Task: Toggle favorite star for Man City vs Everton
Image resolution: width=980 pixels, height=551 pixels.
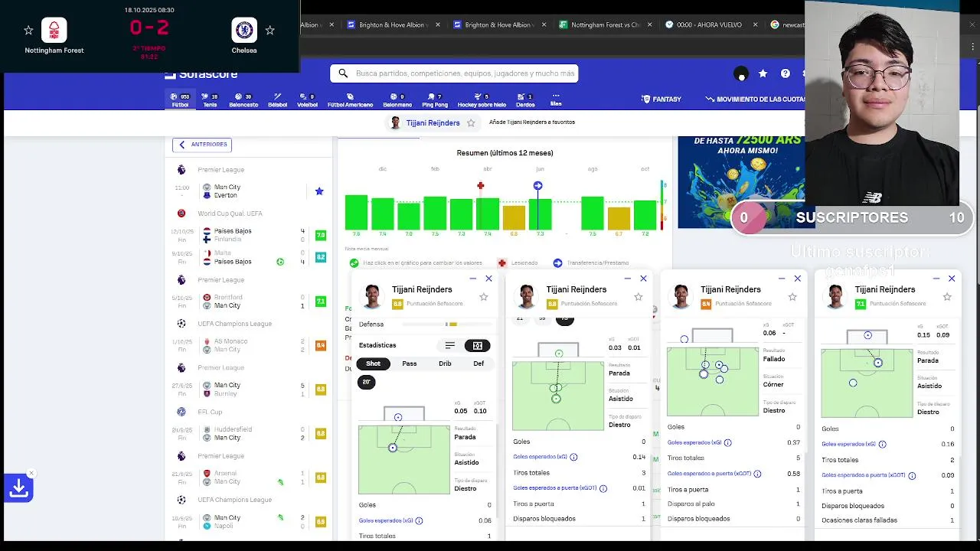Action: click(319, 191)
